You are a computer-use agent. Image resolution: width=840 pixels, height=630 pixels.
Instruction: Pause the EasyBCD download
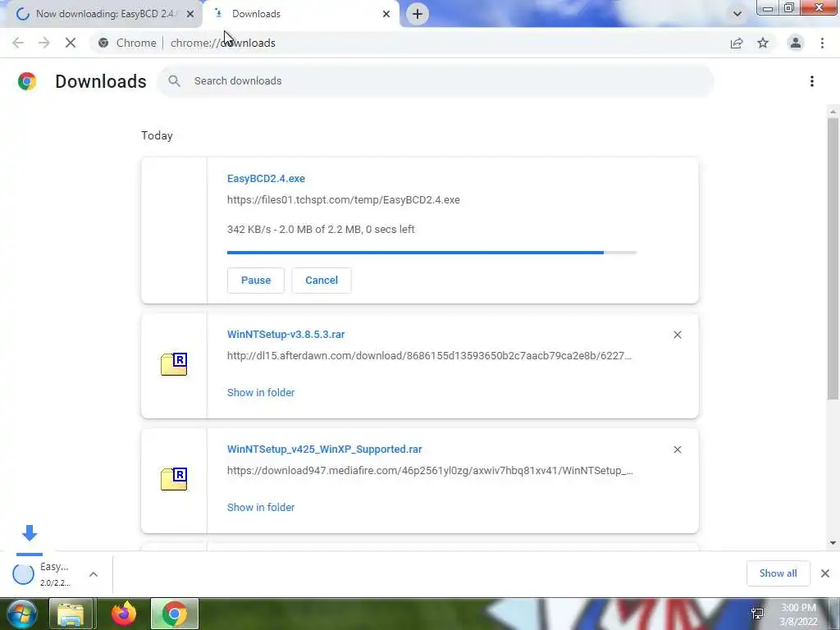[x=256, y=281]
